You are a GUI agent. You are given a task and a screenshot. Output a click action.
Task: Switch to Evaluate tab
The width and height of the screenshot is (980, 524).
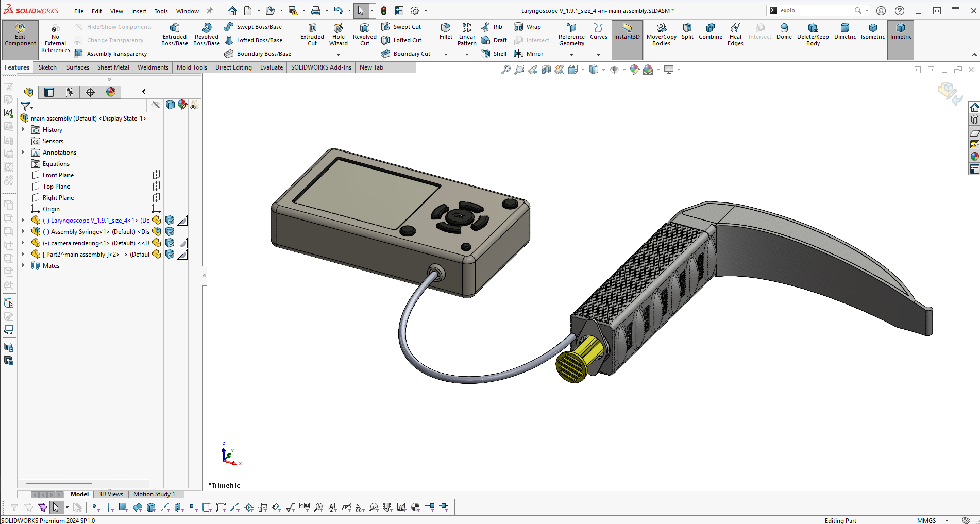click(272, 67)
